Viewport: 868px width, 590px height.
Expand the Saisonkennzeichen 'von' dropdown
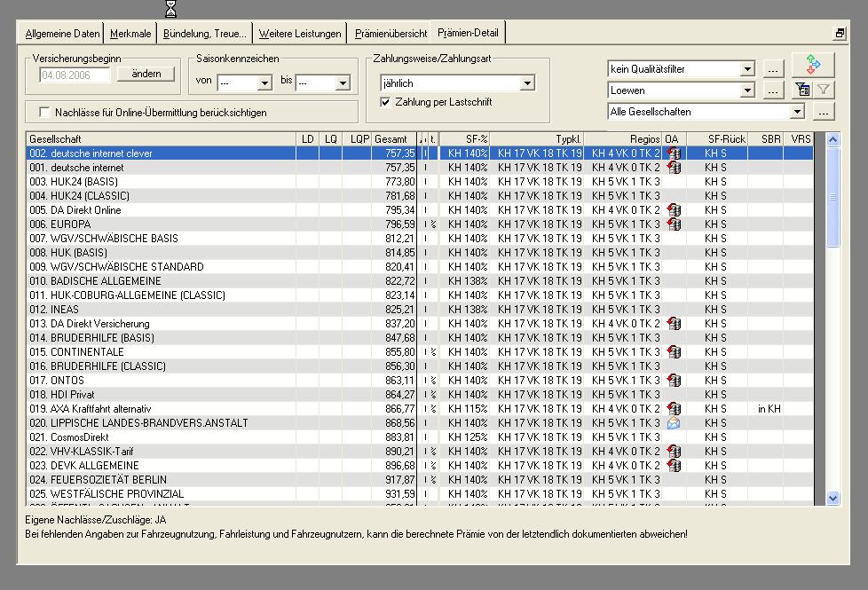coord(264,83)
